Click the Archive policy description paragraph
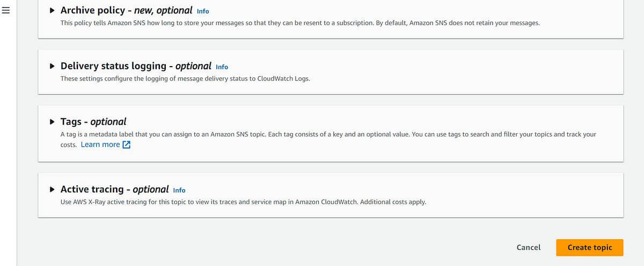The width and height of the screenshot is (644, 266). pos(300,23)
